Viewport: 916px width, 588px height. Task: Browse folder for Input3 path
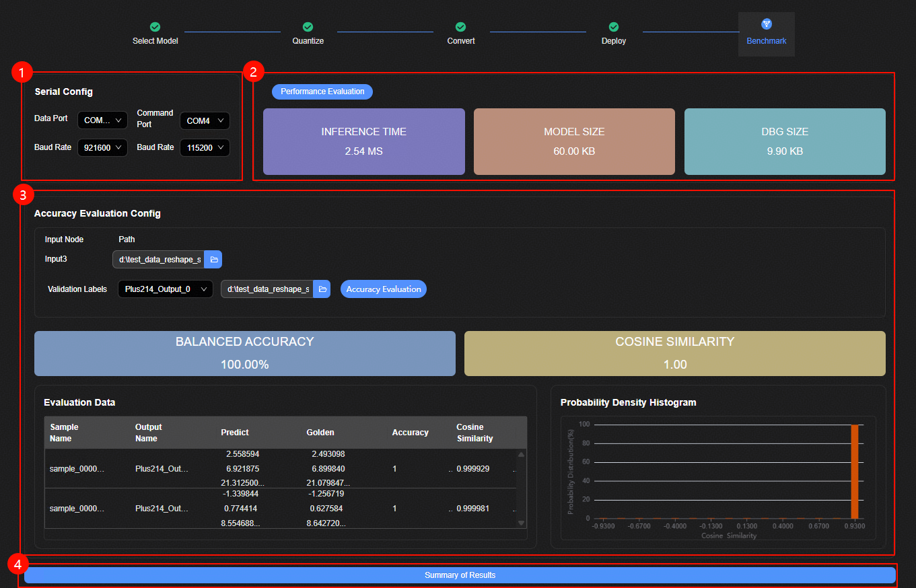[213, 260]
